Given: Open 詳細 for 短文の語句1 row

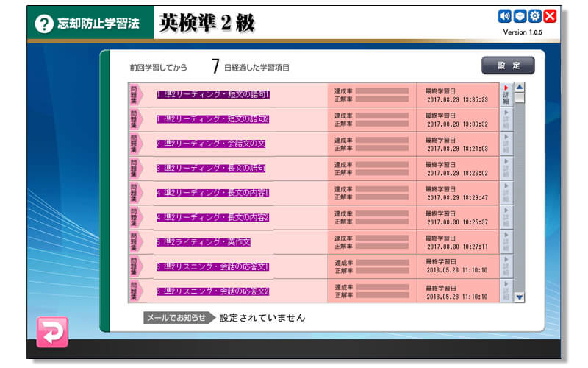Looking at the screenshot, I should click(x=506, y=95).
